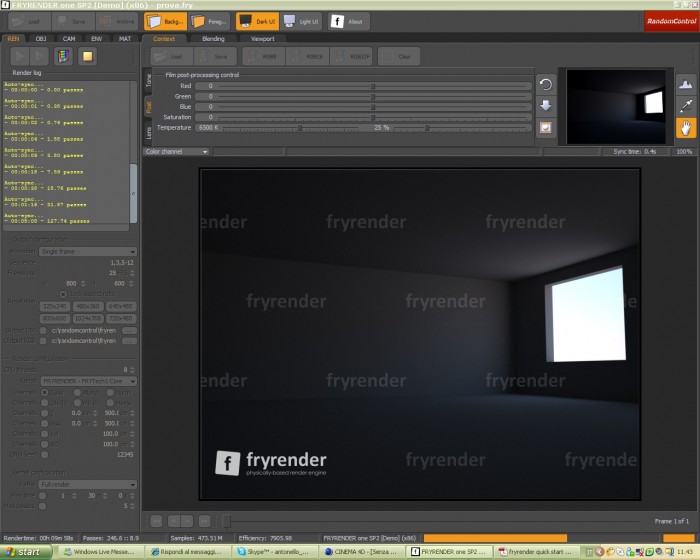
Task: Toggle the Lock aspect ratio checkbox
Action: (63, 294)
